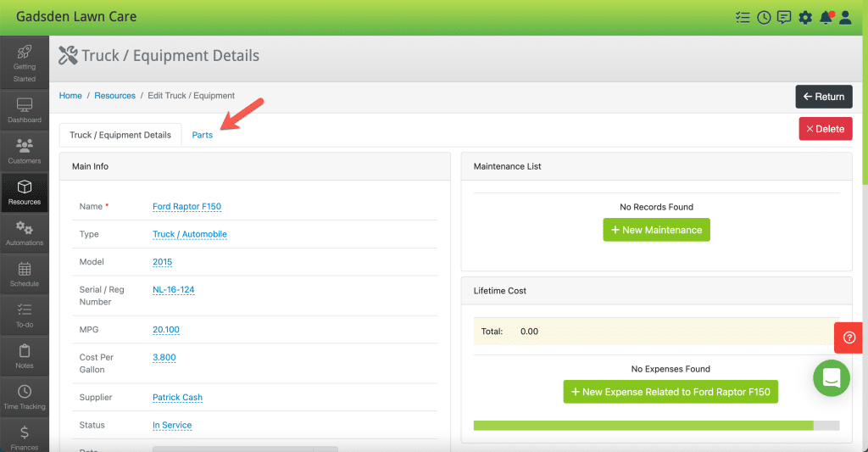The height and width of the screenshot is (452, 868).
Task: Edit serial number NL-16-124
Action: 173,290
